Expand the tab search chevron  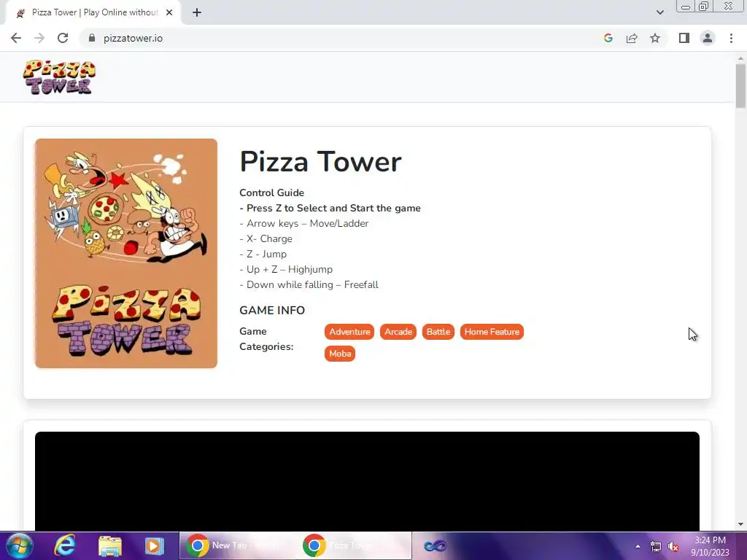(659, 12)
